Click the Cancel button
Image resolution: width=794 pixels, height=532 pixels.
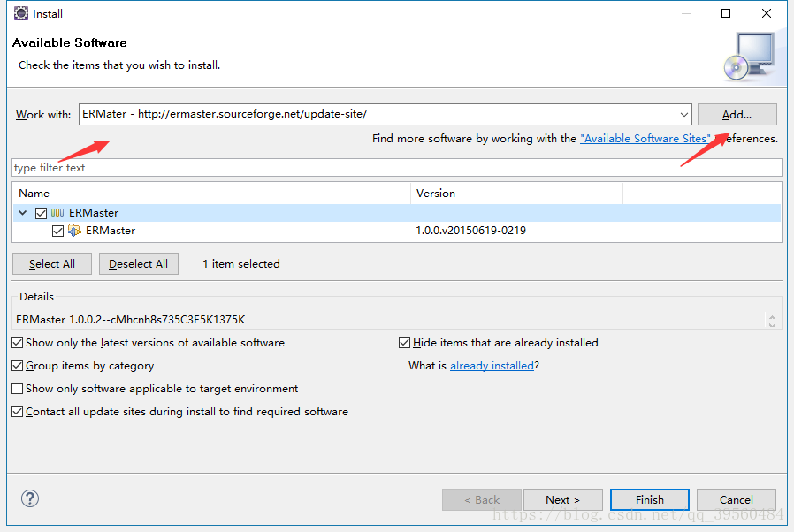point(737,499)
